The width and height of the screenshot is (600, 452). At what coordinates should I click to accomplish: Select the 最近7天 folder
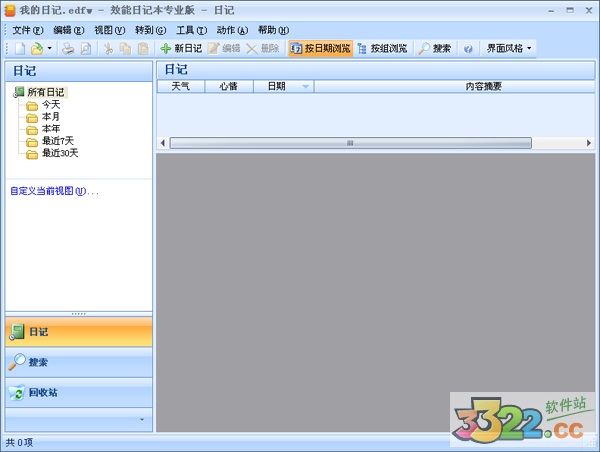click(57, 141)
